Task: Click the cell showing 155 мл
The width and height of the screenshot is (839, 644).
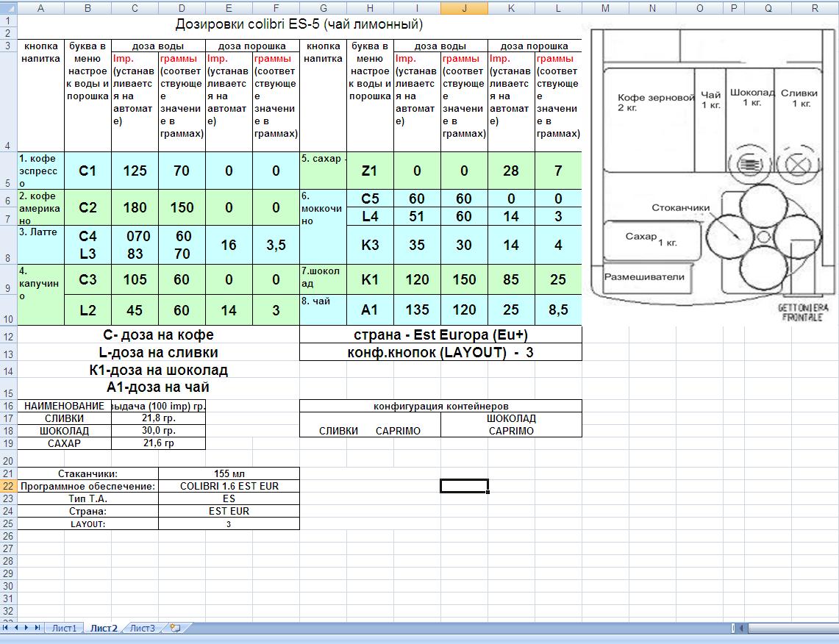Action: [x=229, y=473]
